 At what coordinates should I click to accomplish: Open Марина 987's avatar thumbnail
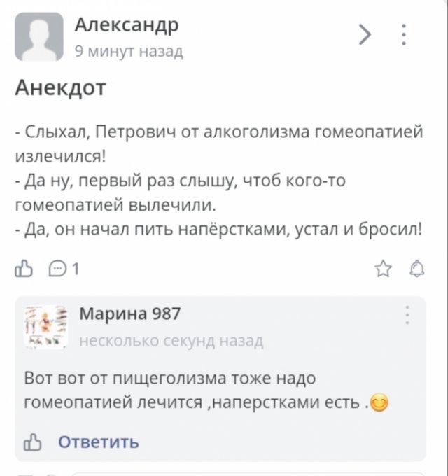[x=45, y=325]
